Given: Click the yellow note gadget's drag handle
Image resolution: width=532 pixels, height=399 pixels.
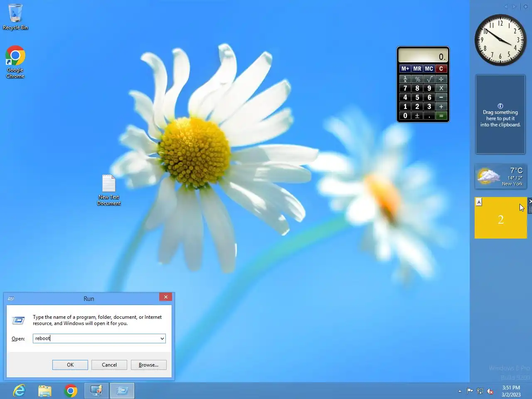Looking at the screenshot, I should click(530, 209).
